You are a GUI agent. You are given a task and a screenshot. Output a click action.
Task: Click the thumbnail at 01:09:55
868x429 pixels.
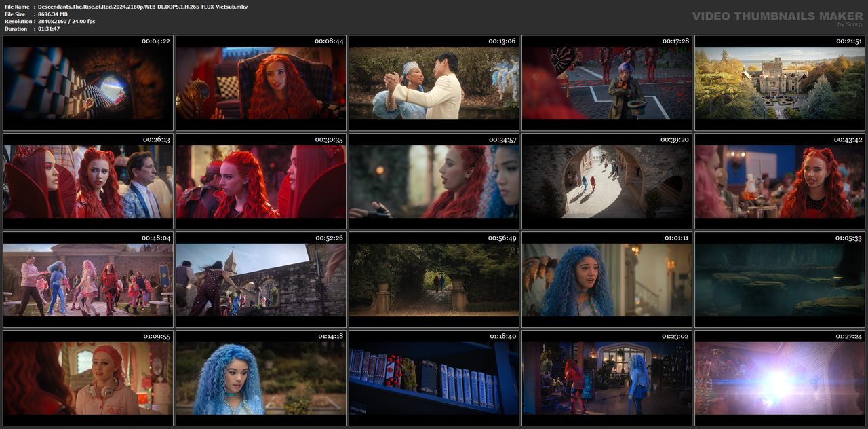(88, 378)
